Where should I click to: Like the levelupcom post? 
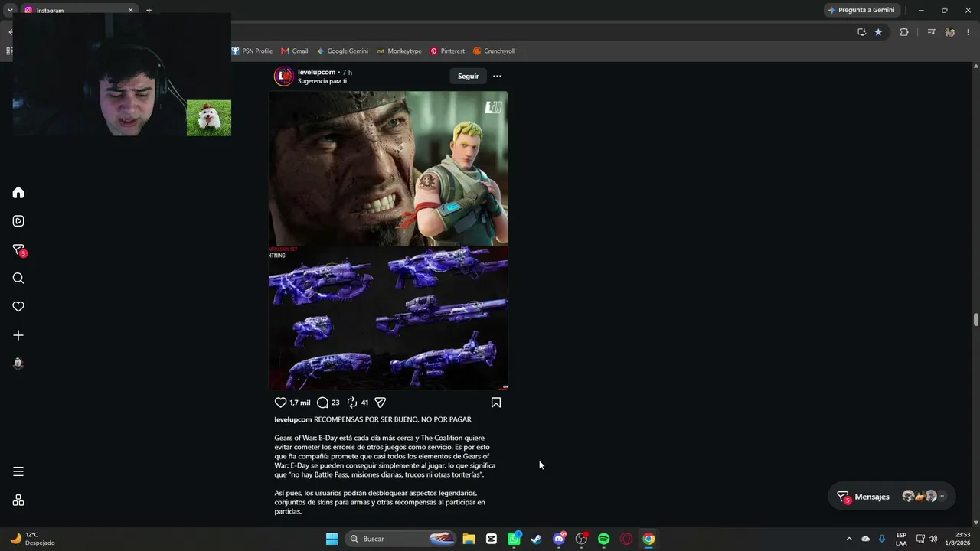280,403
